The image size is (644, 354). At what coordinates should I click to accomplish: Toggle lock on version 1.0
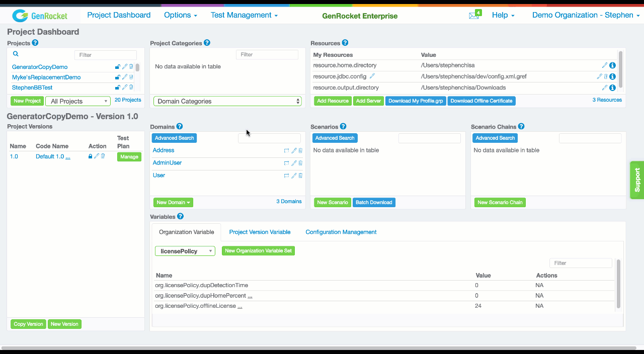click(x=91, y=156)
